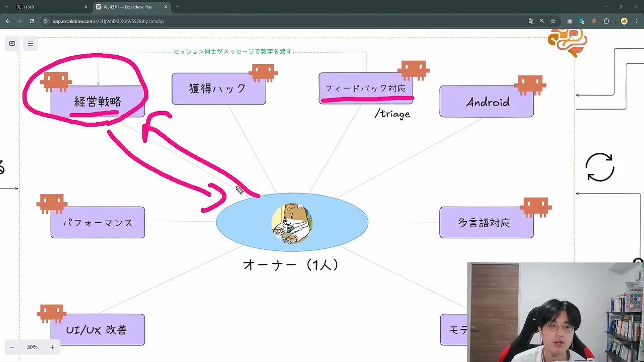Select the Android box

coord(487,102)
